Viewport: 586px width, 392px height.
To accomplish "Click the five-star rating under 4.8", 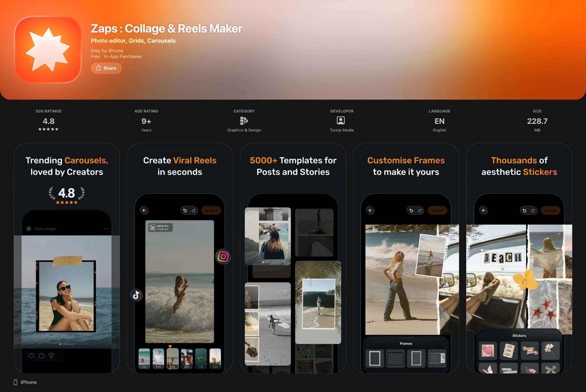I will point(48,129).
